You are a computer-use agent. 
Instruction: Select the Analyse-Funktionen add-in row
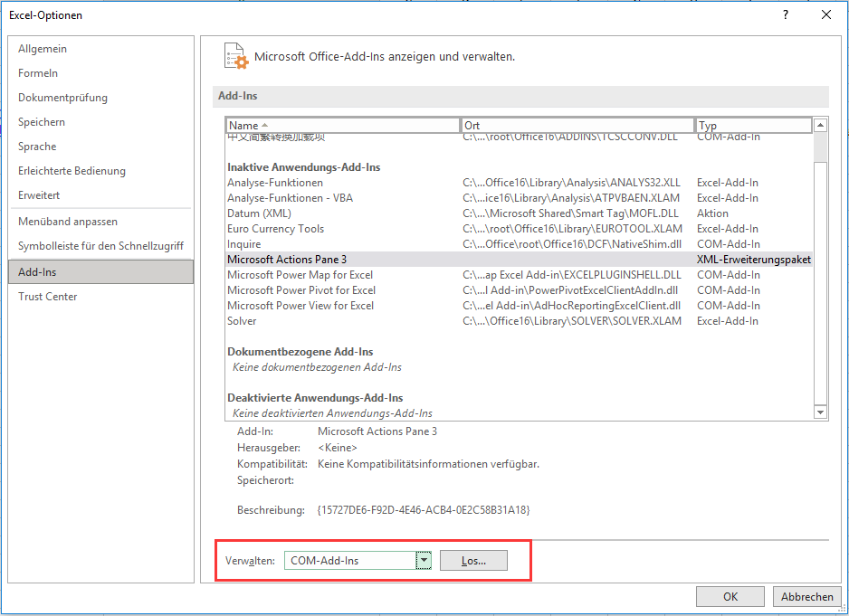tap(519, 183)
